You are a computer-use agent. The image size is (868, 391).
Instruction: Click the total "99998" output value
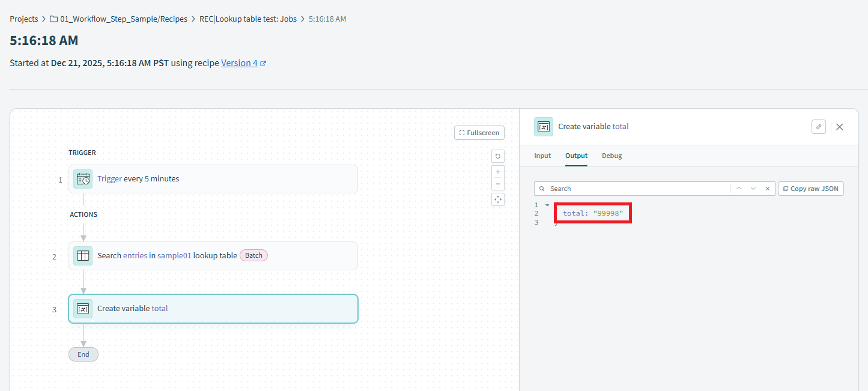tap(593, 214)
